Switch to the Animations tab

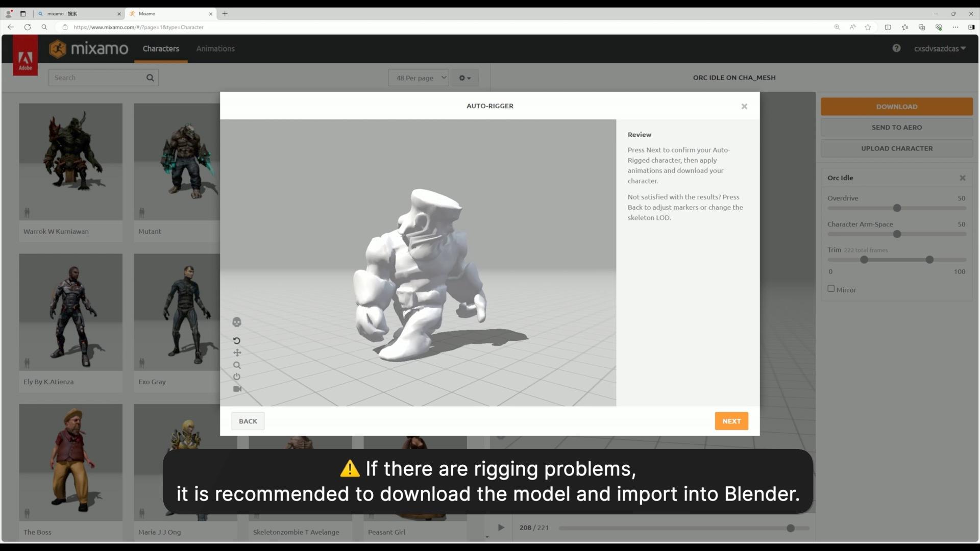point(215,48)
